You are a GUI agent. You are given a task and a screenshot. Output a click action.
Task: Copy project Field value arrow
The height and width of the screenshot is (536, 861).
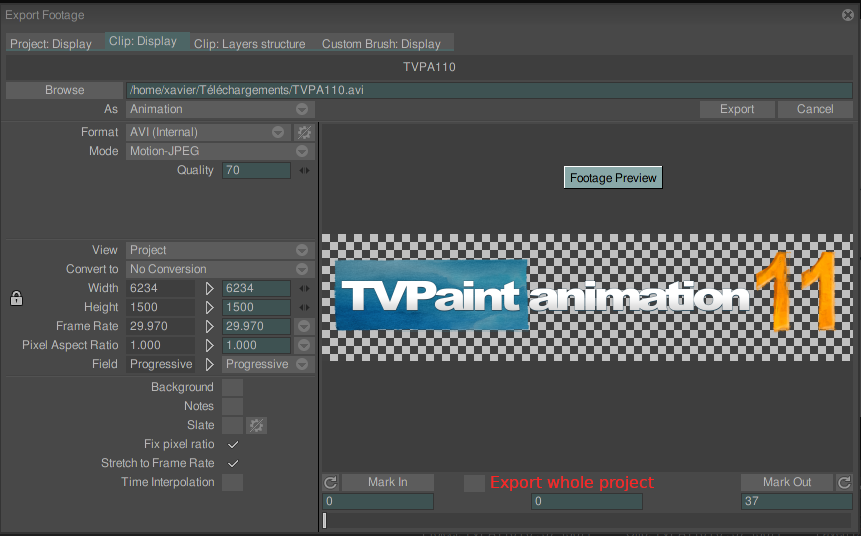(x=209, y=364)
